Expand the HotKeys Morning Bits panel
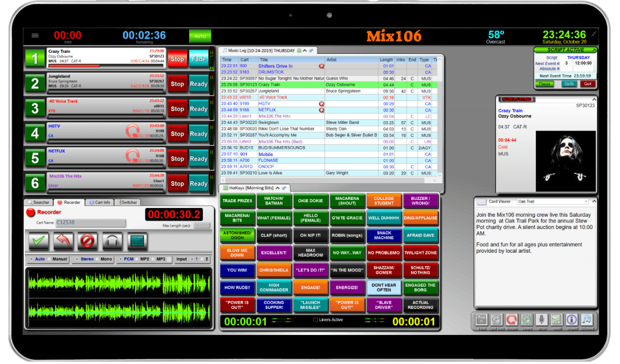This screenshot has width=620, height=364. coord(277,188)
